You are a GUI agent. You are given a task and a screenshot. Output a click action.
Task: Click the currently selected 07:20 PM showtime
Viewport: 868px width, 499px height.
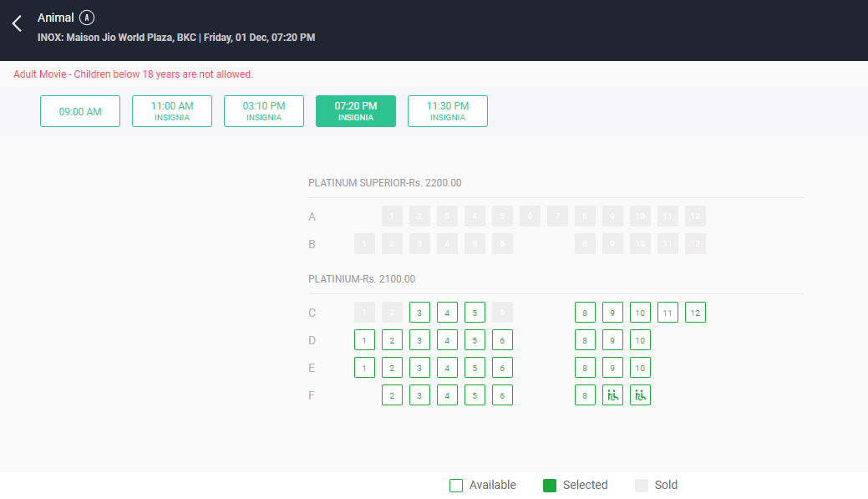pos(355,110)
